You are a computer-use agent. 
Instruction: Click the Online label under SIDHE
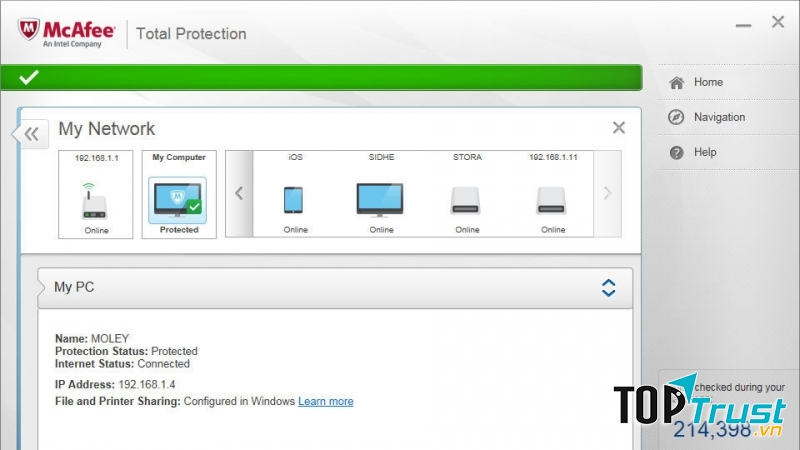click(381, 230)
